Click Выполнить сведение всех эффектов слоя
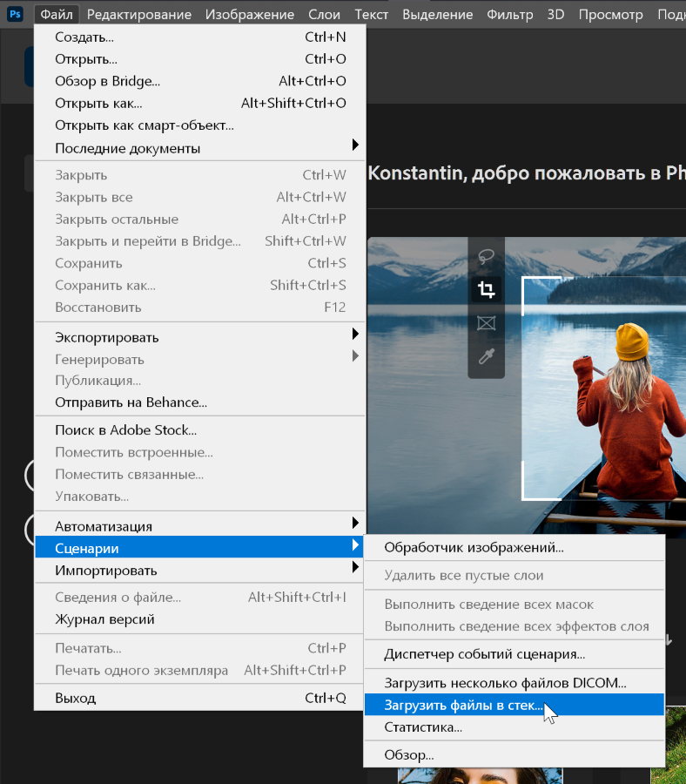 pos(514,626)
